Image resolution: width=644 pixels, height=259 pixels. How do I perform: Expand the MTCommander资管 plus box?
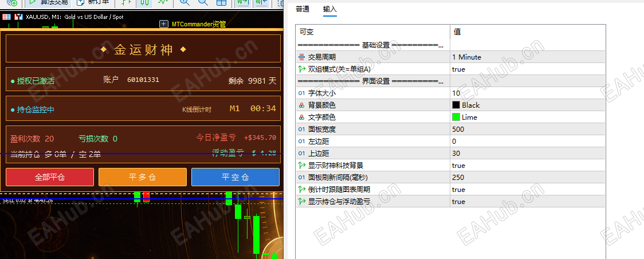(164, 24)
